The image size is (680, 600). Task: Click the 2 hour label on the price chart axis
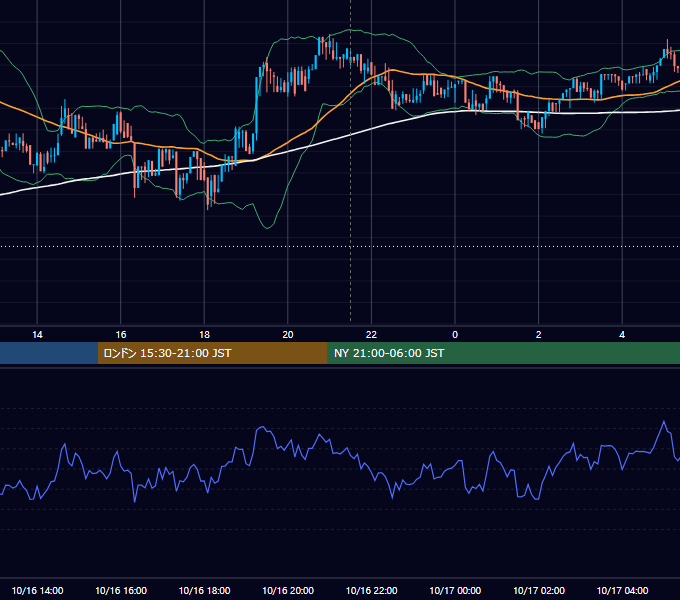(x=538, y=335)
